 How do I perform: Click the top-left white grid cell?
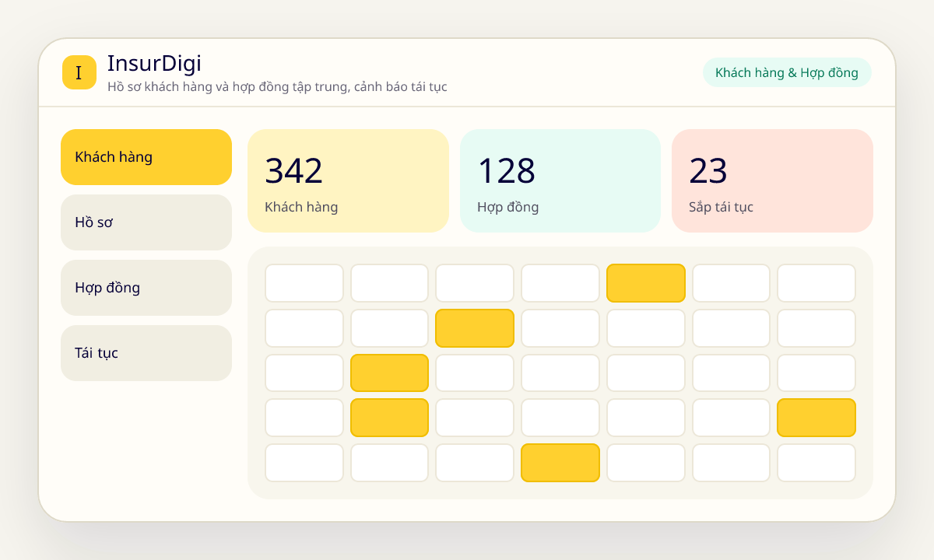pos(304,283)
